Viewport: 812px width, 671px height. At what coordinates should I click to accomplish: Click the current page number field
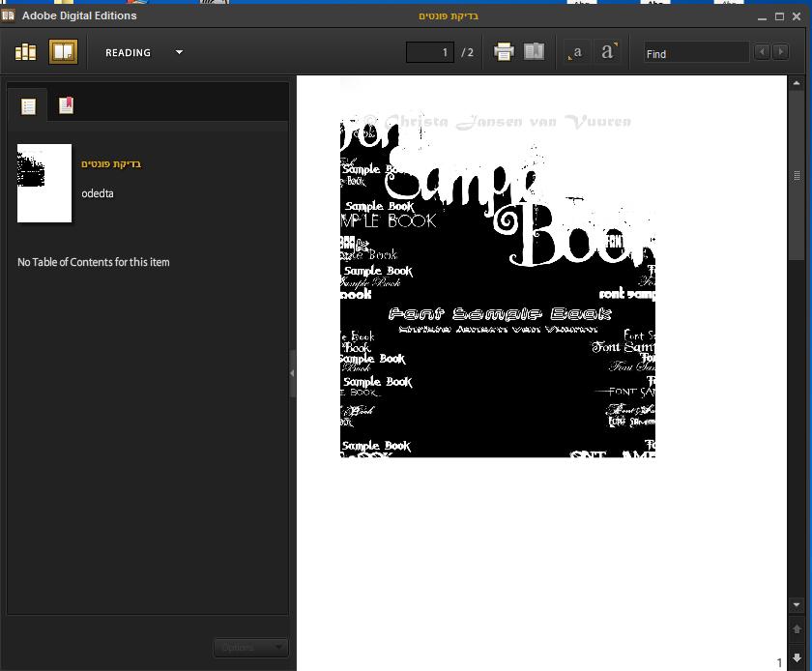[430, 52]
